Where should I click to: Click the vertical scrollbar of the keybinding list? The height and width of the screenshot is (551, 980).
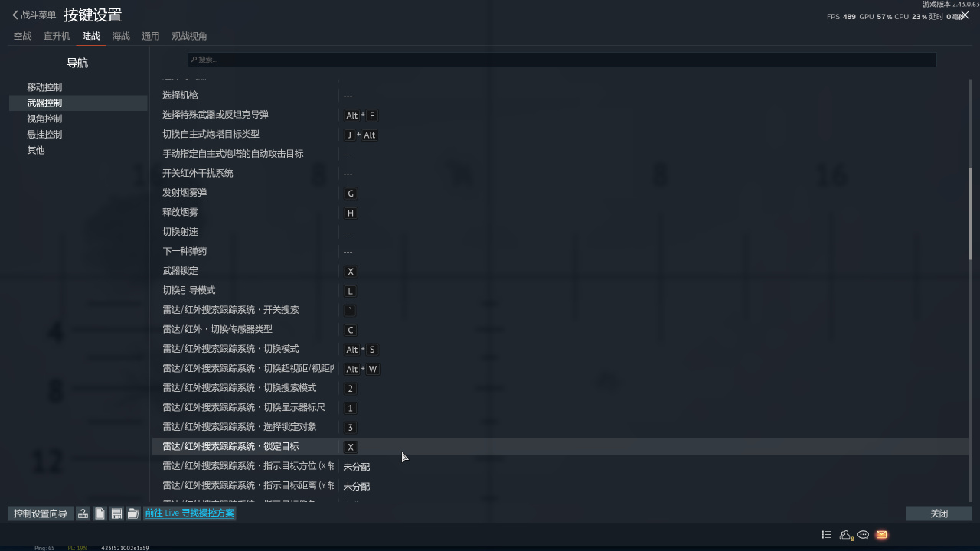pyautogui.click(x=971, y=214)
